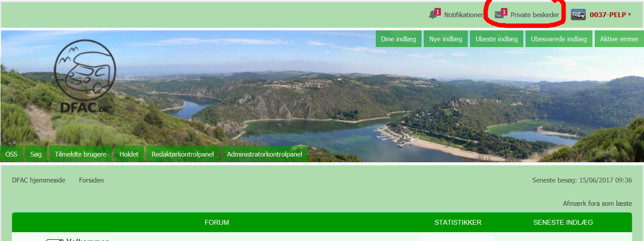This screenshot has width=644, height=241.
Task: Open Administratorkontrolpanel
Action: 264,154
